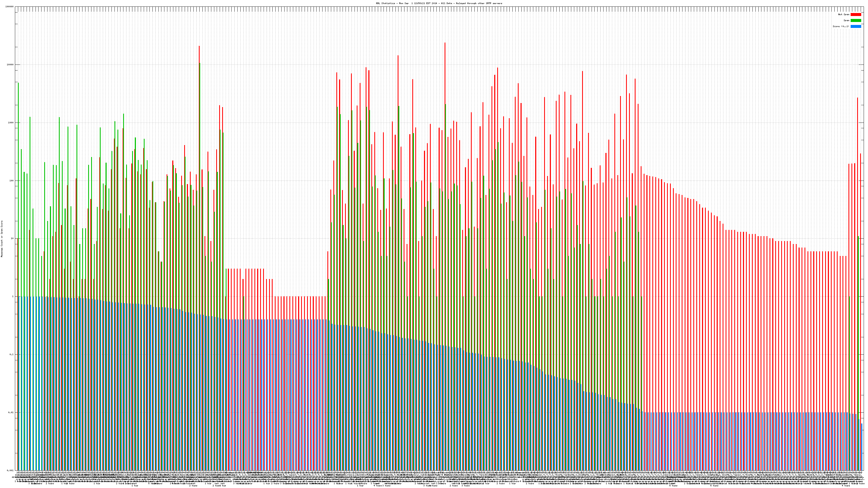The image size is (868, 488).
Task: Click the 10000 y-axis tick label
Action: coord(11,65)
